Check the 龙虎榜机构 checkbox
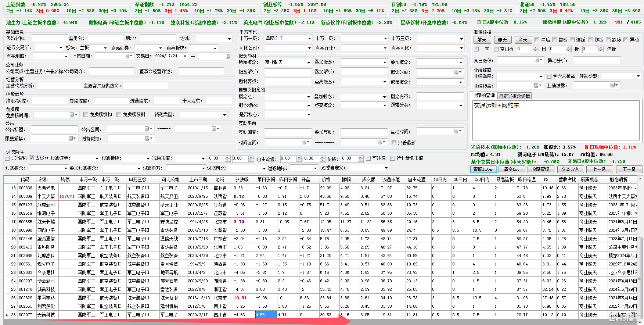Image resolution: width=644 pixels, height=325 pixels. pyautogui.click(x=86, y=114)
